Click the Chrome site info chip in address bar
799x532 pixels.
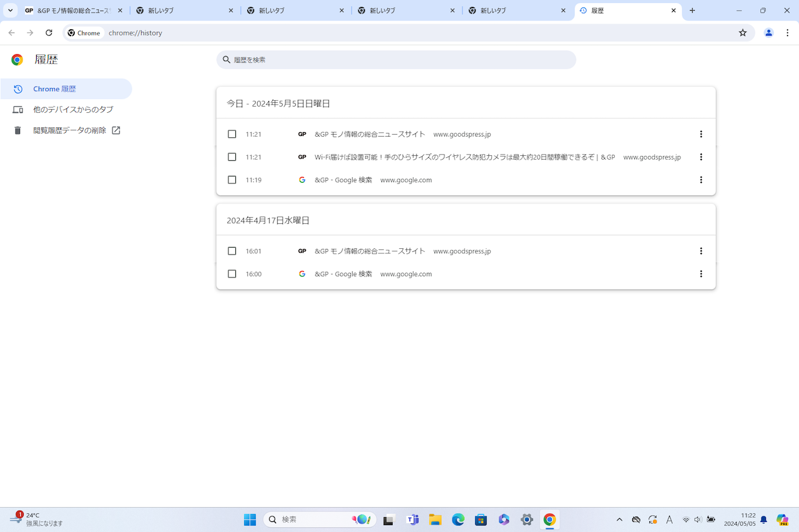(x=84, y=33)
